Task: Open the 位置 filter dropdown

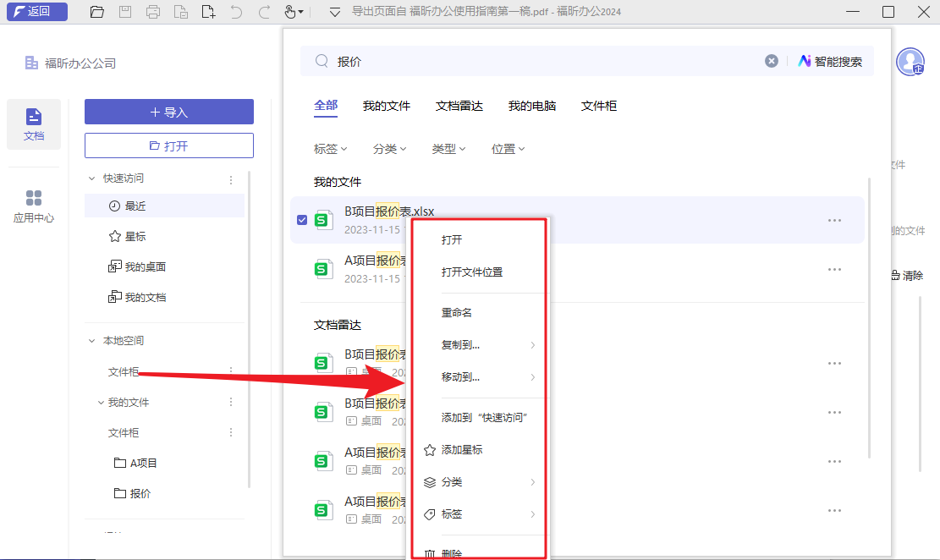Action: (x=508, y=148)
